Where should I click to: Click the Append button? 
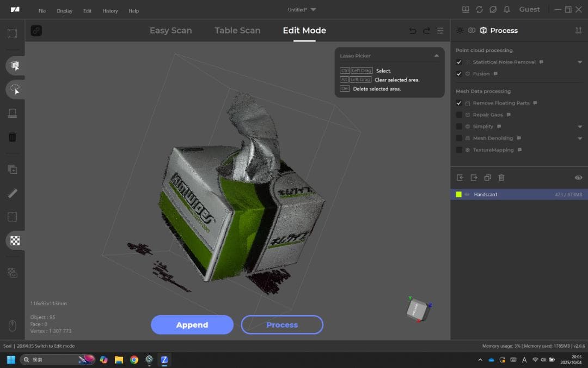192,324
